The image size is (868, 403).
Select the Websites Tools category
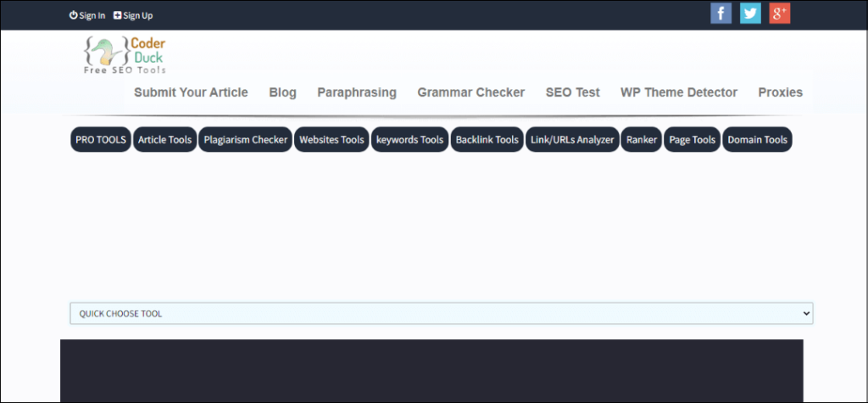(x=331, y=140)
